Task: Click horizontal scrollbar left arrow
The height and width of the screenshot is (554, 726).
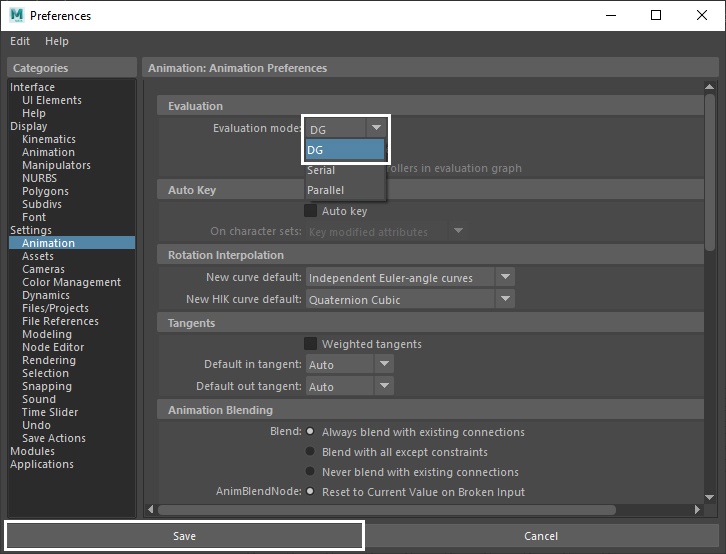Action: 150,509
